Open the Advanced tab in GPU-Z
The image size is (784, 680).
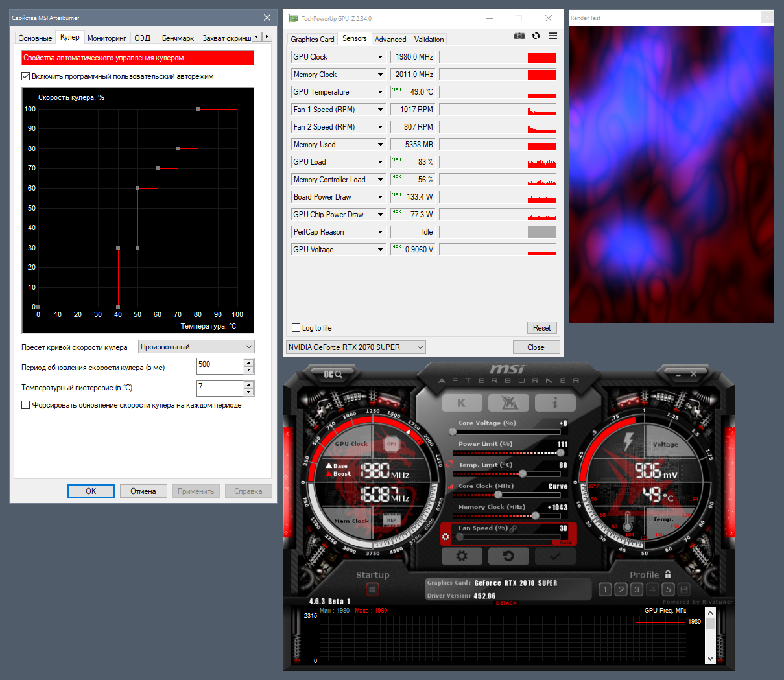pyautogui.click(x=390, y=40)
